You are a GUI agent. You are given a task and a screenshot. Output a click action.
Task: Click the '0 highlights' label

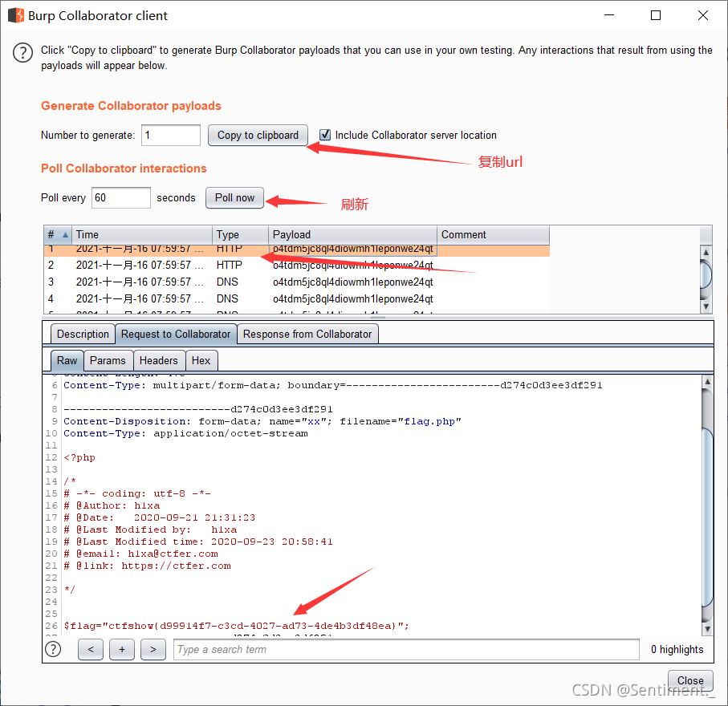(677, 649)
